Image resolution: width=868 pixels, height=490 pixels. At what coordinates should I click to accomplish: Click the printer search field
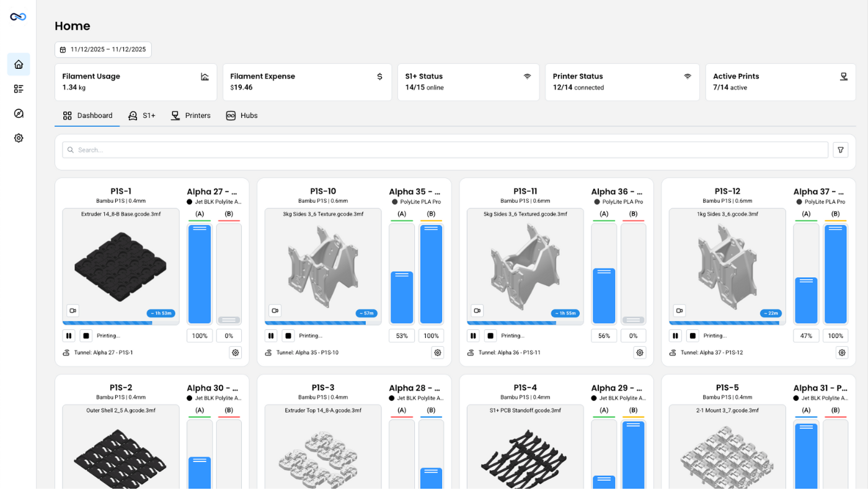click(445, 149)
